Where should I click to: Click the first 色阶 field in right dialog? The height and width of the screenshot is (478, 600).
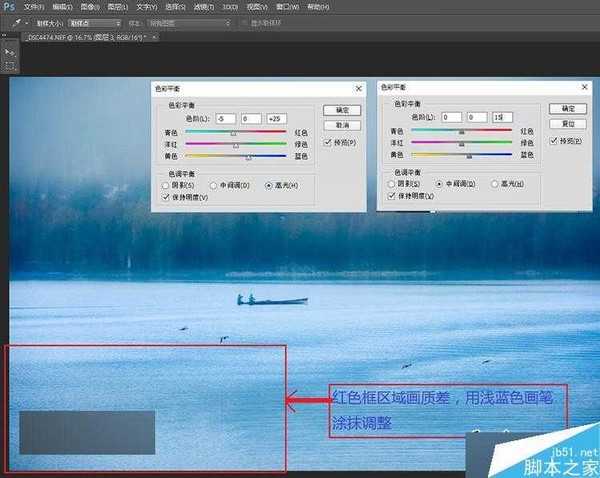pyautogui.click(x=451, y=117)
